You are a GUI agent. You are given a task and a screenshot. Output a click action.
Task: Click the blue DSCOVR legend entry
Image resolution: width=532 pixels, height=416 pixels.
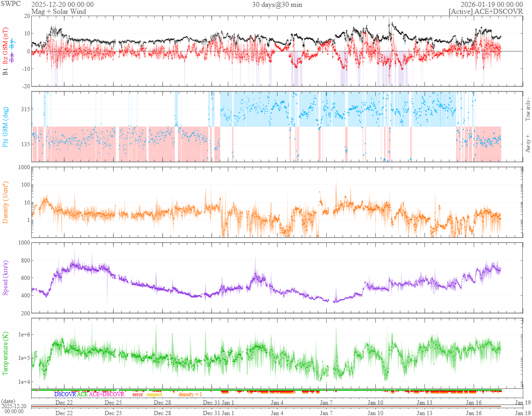click(x=65, y=394)
